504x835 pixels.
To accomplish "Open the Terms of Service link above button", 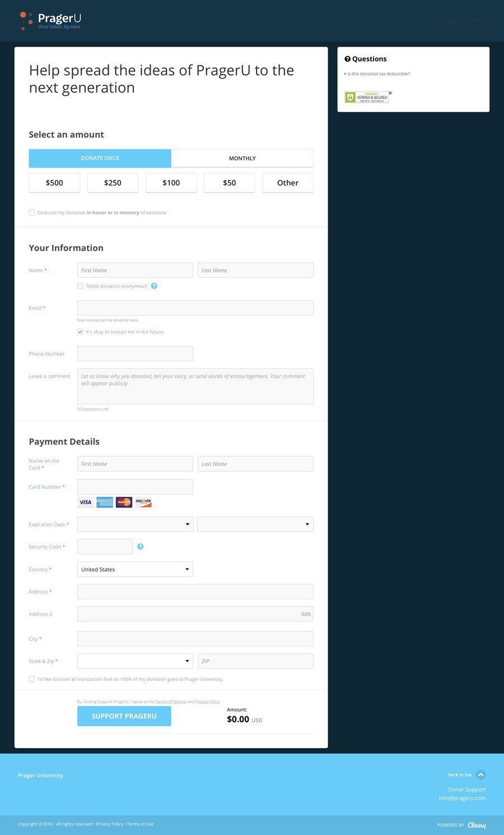I will coord(171,702).
